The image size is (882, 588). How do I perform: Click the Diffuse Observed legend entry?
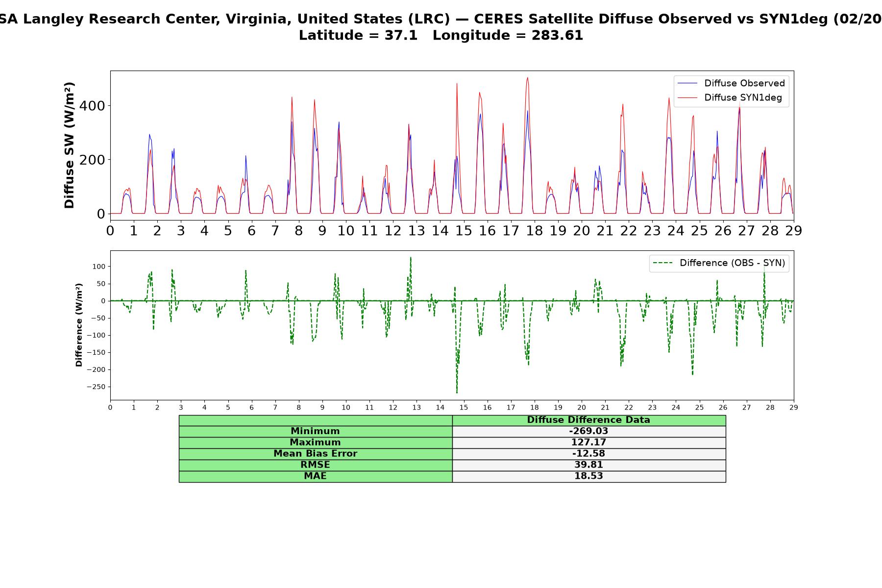click(x=731, y=83)
